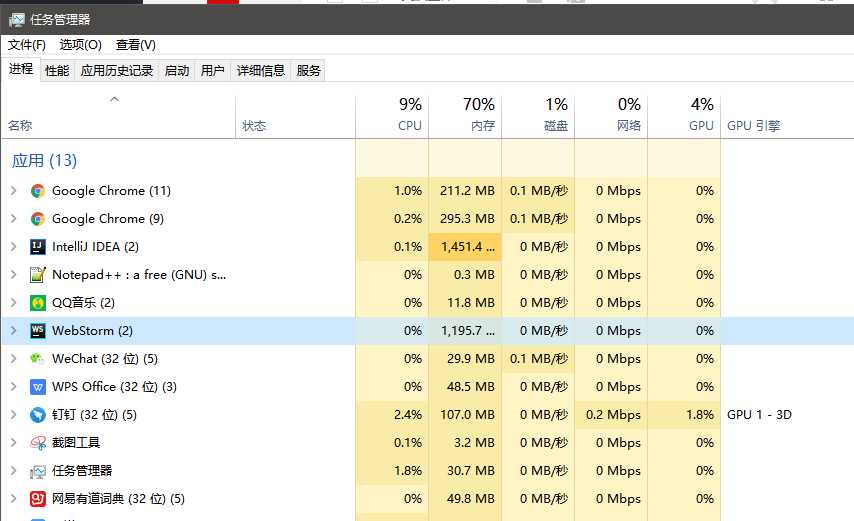The height and width of the screenshot is (521, 854).
Task: Expand the WeChat (32 位) group
Action: click(14, 359)
